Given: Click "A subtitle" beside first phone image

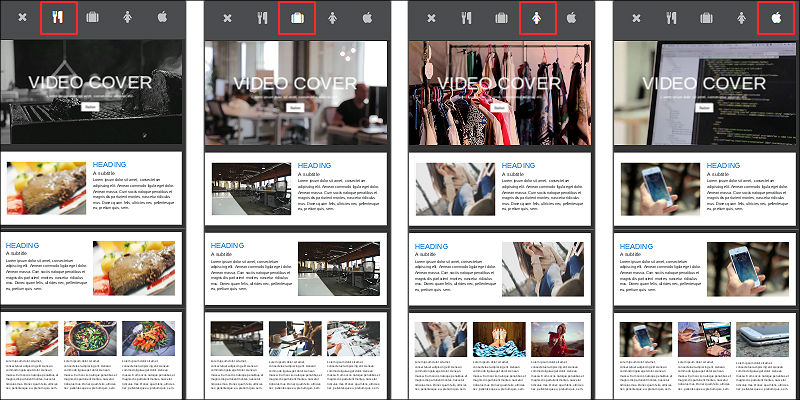Looking at the screenshot, I should click(x=718, y=174).
